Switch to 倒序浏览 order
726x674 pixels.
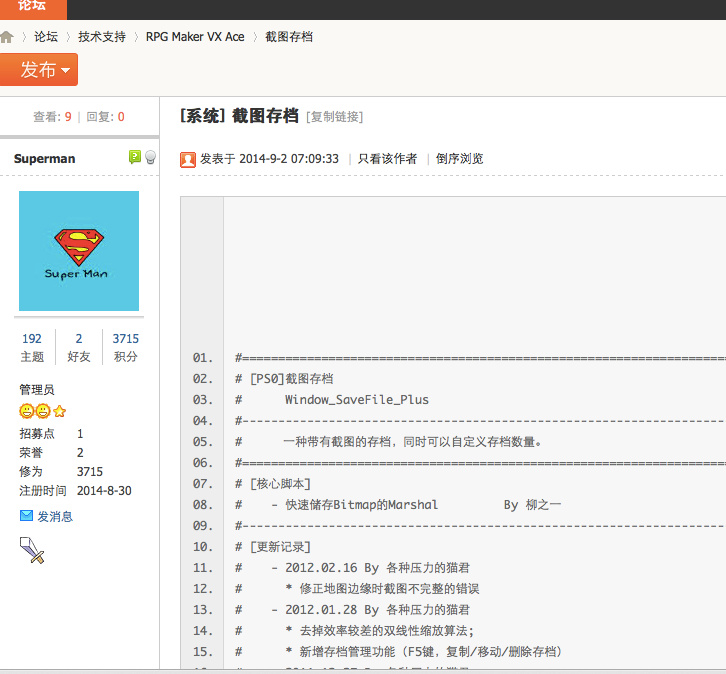coord(459,159)
